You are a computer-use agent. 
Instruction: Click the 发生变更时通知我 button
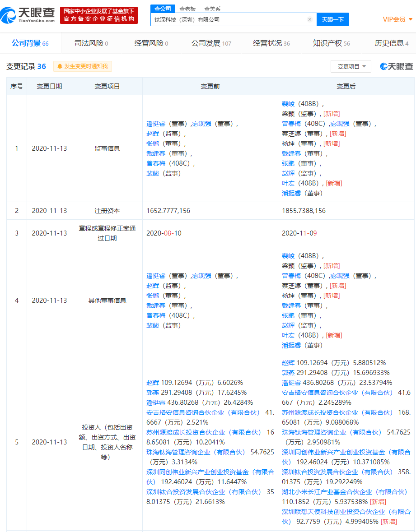click(83, 66)
